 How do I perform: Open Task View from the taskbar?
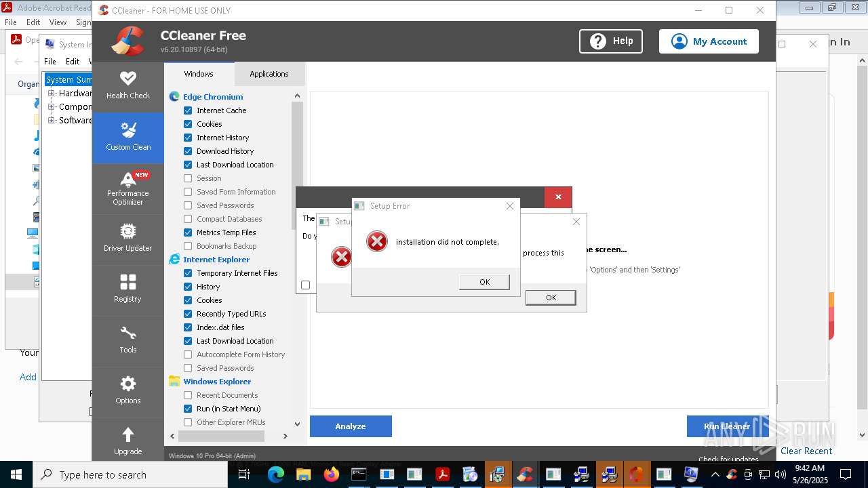point(245,474)
